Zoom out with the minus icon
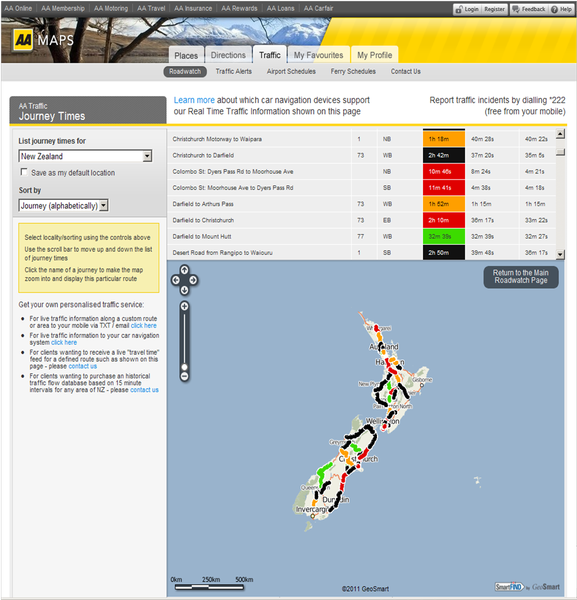 (x=184, y=377)
